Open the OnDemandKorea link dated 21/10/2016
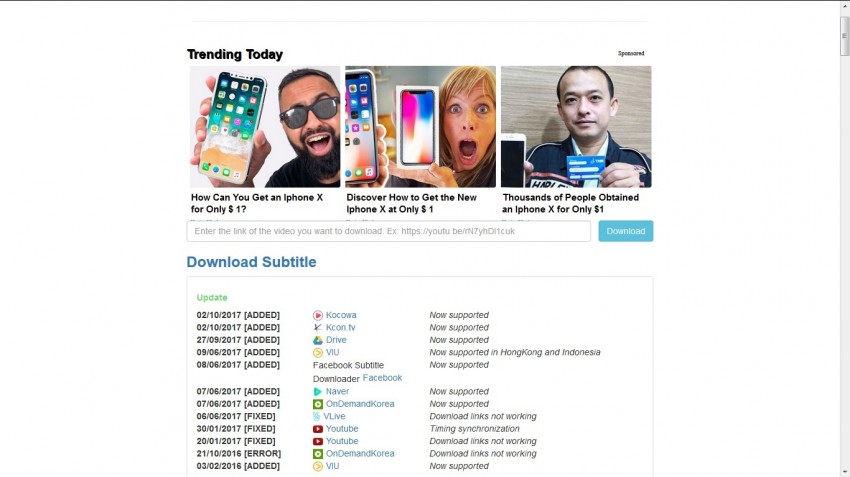 coord(360,454)
